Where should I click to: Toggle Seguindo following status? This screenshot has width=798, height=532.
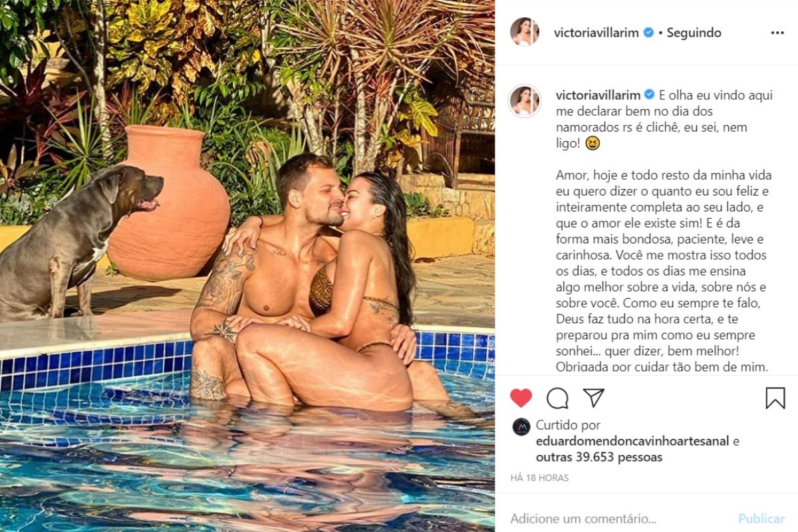(x=694, y=33)
